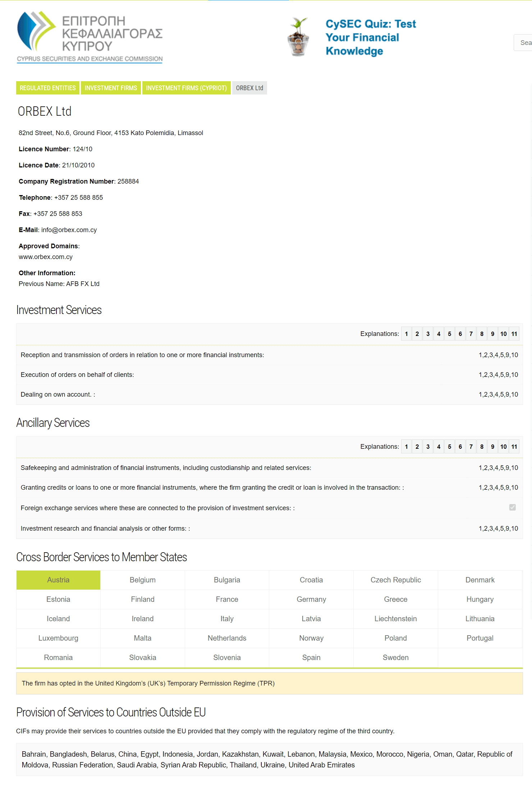This screenshot has width=532, height=812.
Task: Select Norway in member states
Action: [311, 638]
